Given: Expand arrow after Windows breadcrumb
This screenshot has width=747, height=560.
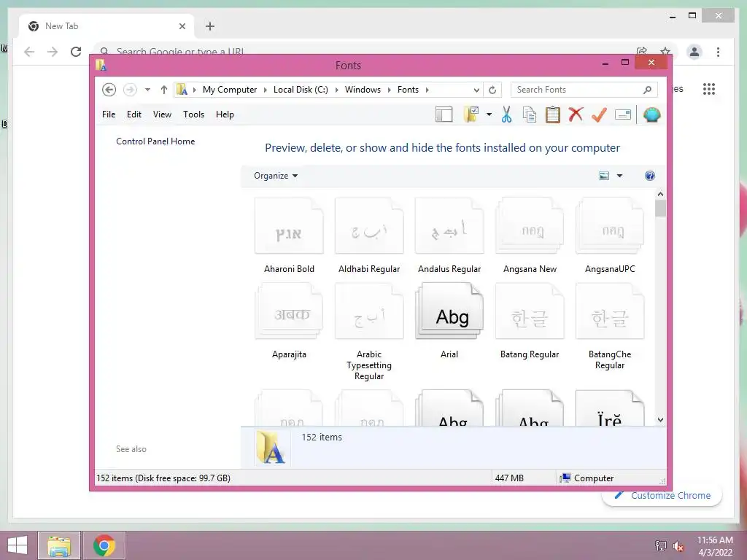Looking at the screenshot, I should coord(390,90).
